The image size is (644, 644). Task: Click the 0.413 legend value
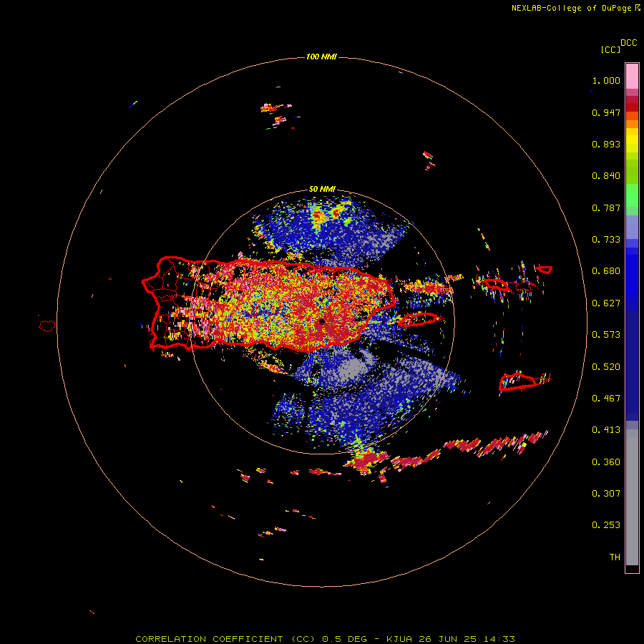(606, 430)
